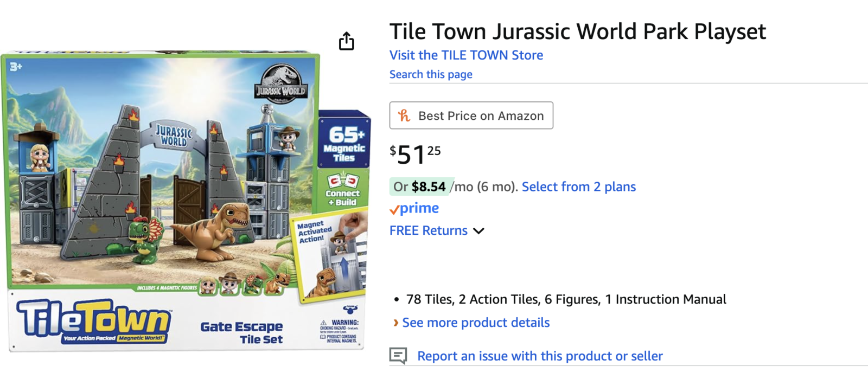Click the 65+ Magnetic Tiles badge on the box
The image size is (868, 373).
[x=344, y=144]
